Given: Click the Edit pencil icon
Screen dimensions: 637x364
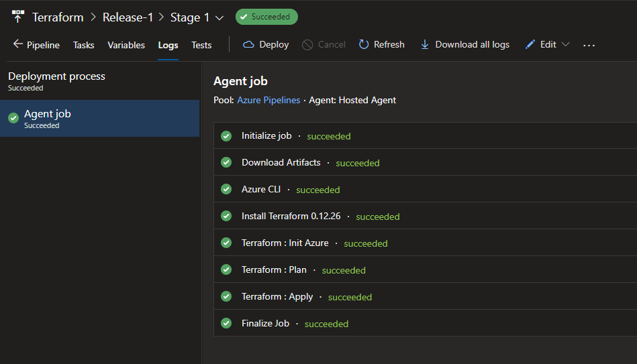Looking at the screenshot, I should (x=530, y=45).
